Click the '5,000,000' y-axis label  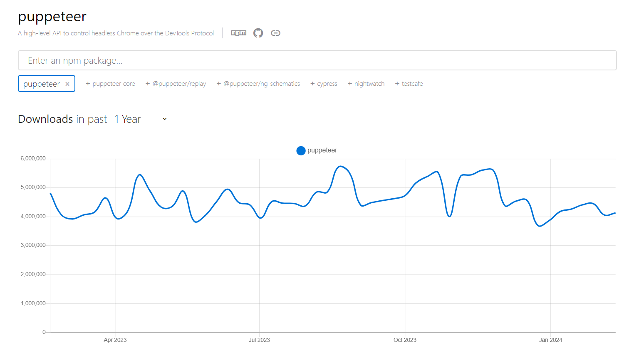(x=33, y=187)
